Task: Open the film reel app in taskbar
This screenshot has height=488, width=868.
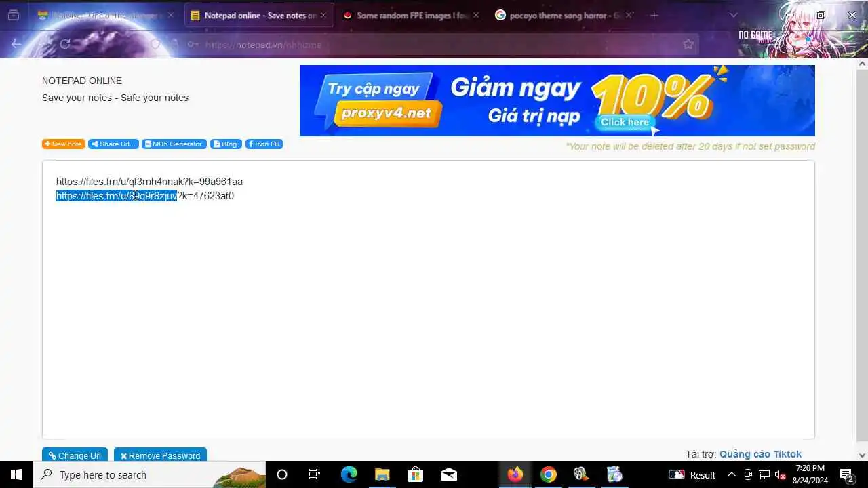Action: [581, 474]
